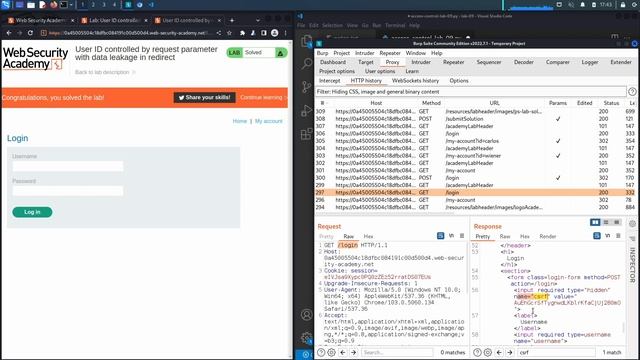Screen dimensions: 640x360
Task: Open the terminal launcher dropdown arrow
Action: pyautogui.click(x=71, y=5)
